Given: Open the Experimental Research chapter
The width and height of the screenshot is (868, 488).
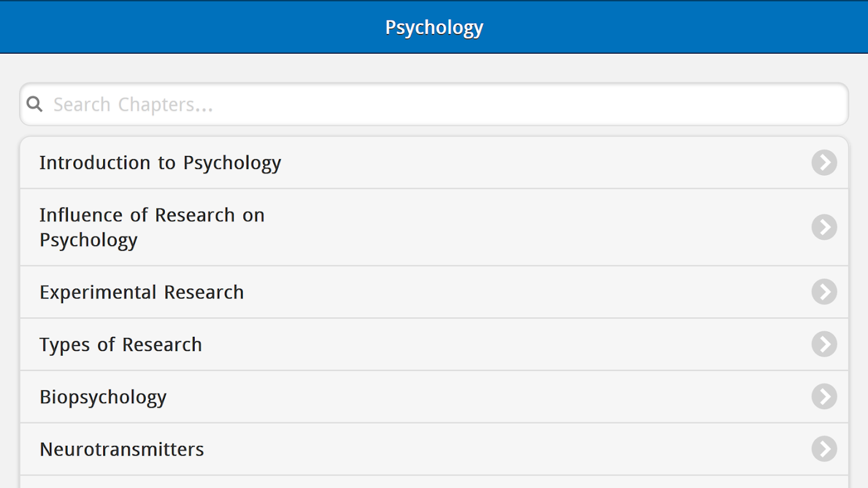Looking at the screenshot, I should pyautogui.click(x=142, y=292).
